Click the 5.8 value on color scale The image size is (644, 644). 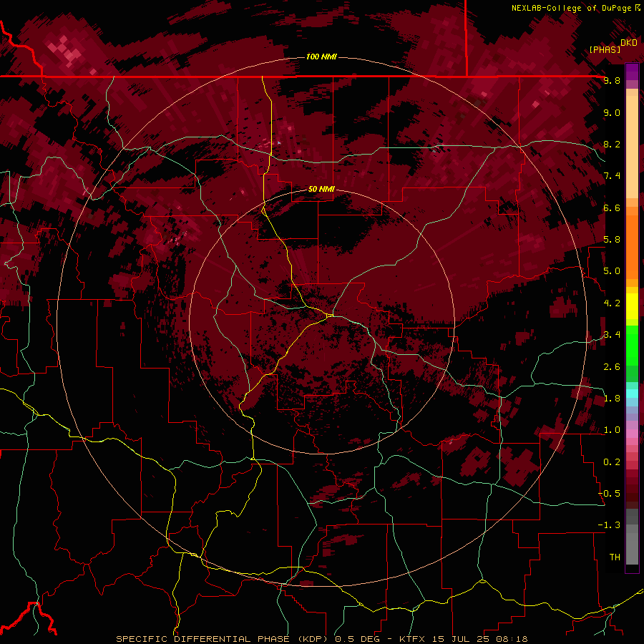[612, 240]
